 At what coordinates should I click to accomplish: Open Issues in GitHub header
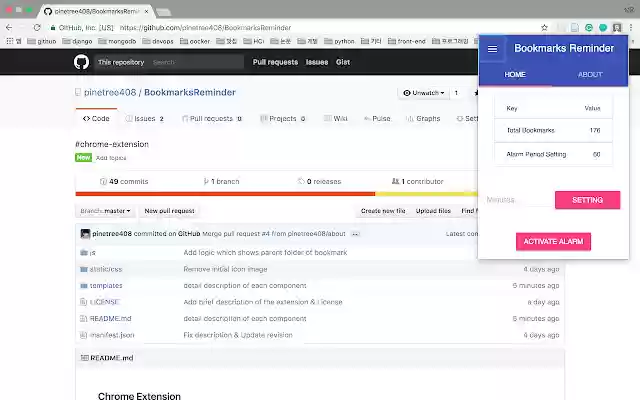pos(317,62)
